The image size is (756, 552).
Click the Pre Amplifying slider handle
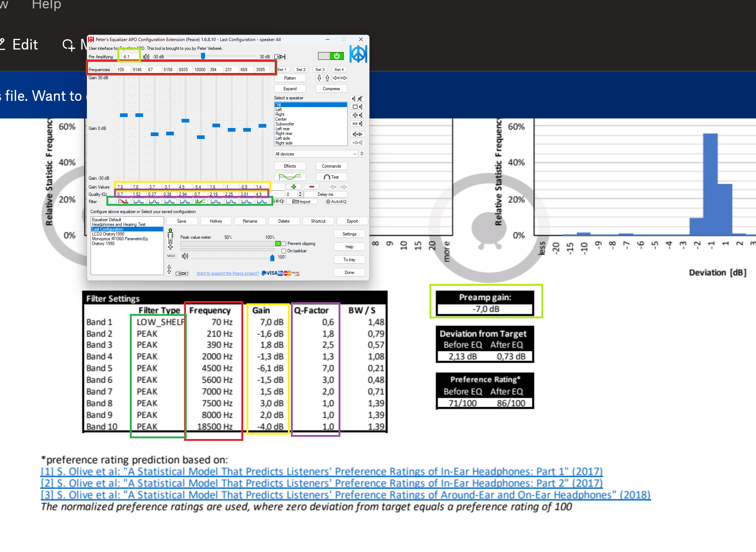coord(203,56)
